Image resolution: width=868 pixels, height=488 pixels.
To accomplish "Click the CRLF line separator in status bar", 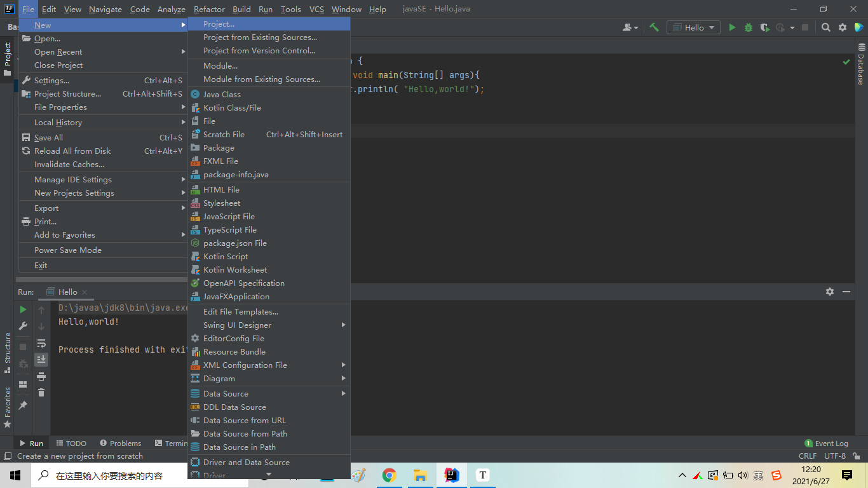I will [808, 456].
